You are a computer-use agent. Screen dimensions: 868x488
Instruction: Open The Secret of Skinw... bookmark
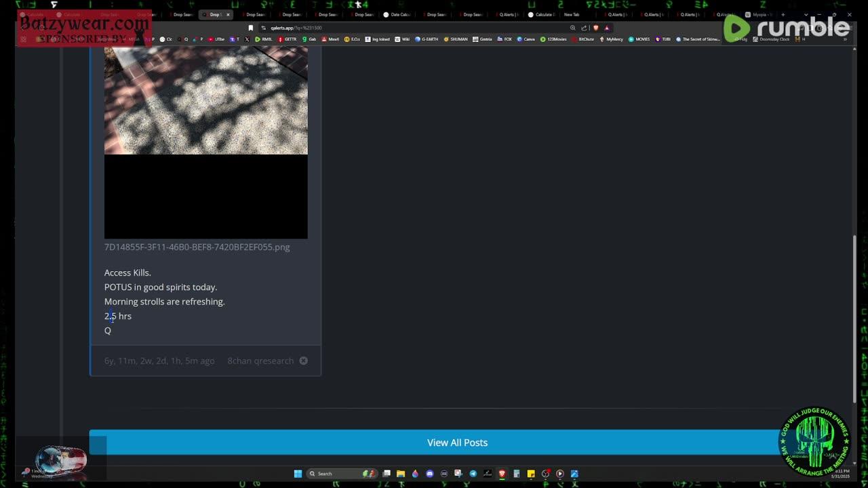point(698,39)
